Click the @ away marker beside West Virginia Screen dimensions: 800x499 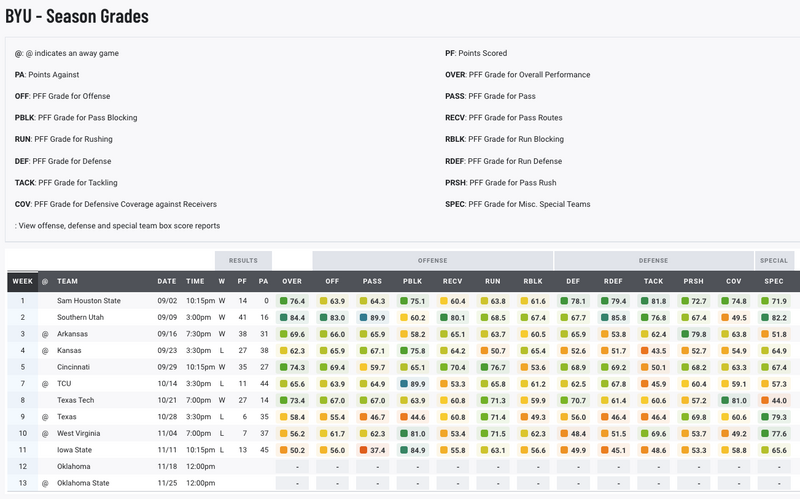44,432
